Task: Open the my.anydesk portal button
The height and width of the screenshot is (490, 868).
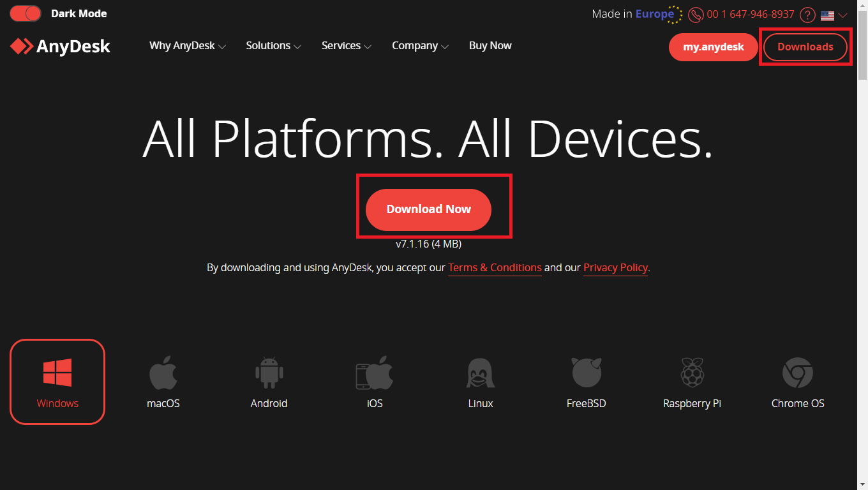Action: pos(714,47)
